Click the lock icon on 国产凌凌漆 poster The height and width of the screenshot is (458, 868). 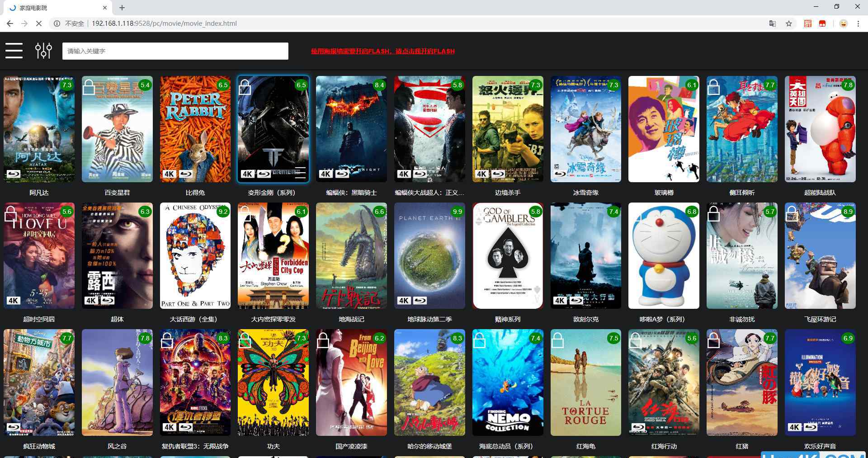click(323, 340)
